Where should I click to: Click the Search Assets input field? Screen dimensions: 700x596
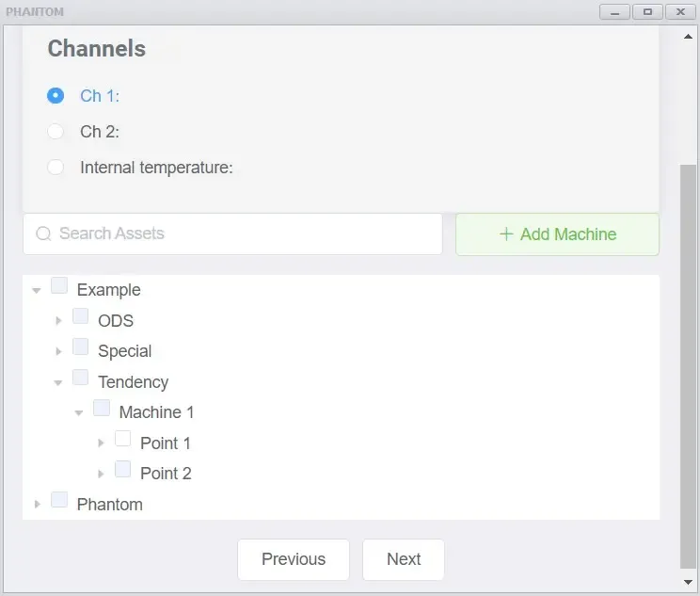point(232,234)
